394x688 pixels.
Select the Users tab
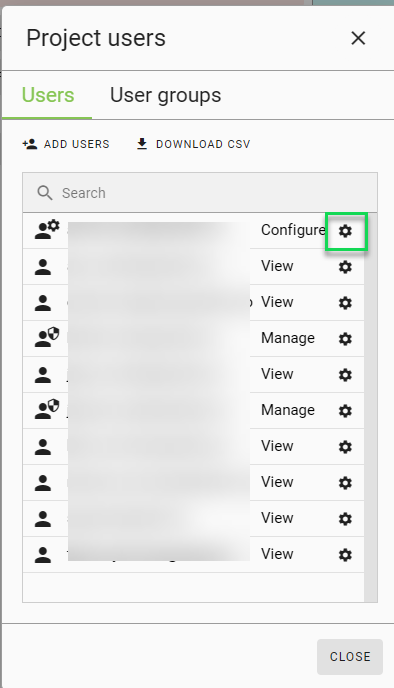pyautogui.click(x=48, y=95)
